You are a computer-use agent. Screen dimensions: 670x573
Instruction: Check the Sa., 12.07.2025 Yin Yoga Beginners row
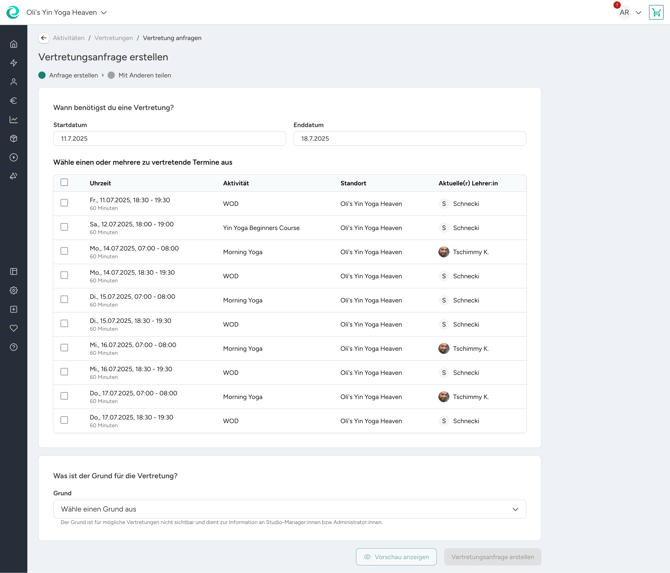pyautogui.click(x=65, y=227)
